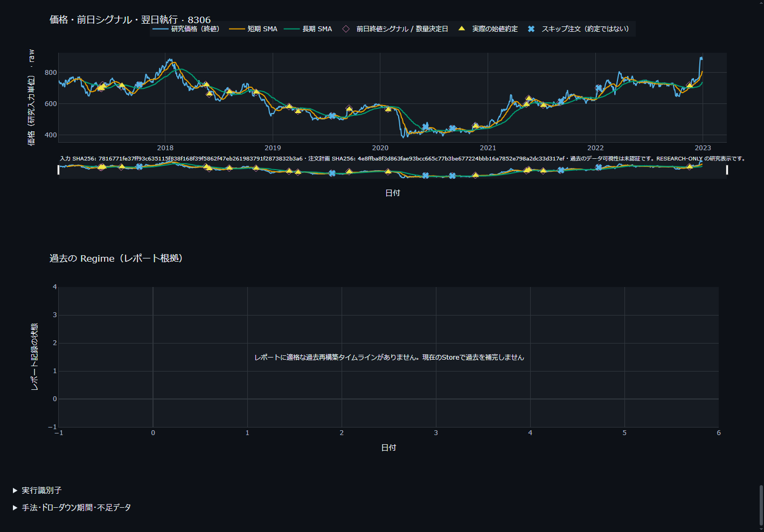Click the 日付 label under the Regime chart

click(x=388, y=447)
